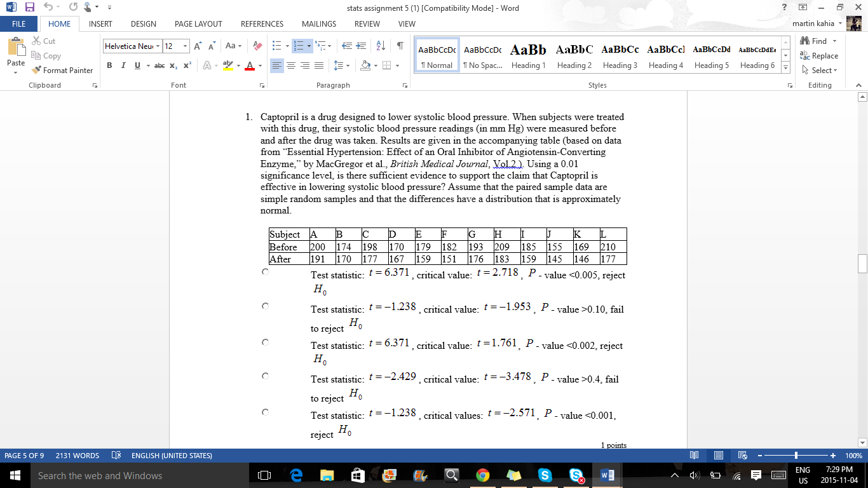The width and height of the screenshot is (868, 488).
Task: Undo the last action
Action: (x=49, y=8)
